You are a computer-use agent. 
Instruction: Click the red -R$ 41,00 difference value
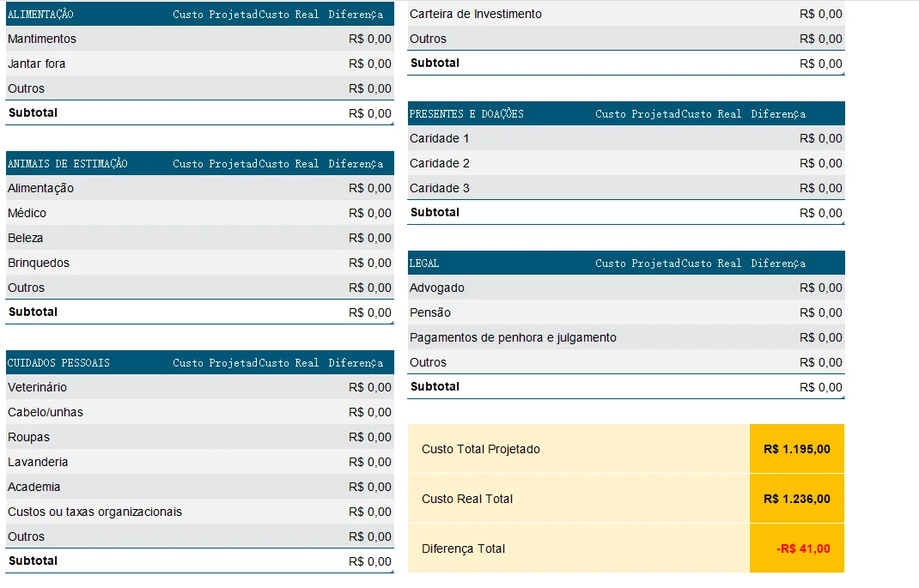pos(803,549)
